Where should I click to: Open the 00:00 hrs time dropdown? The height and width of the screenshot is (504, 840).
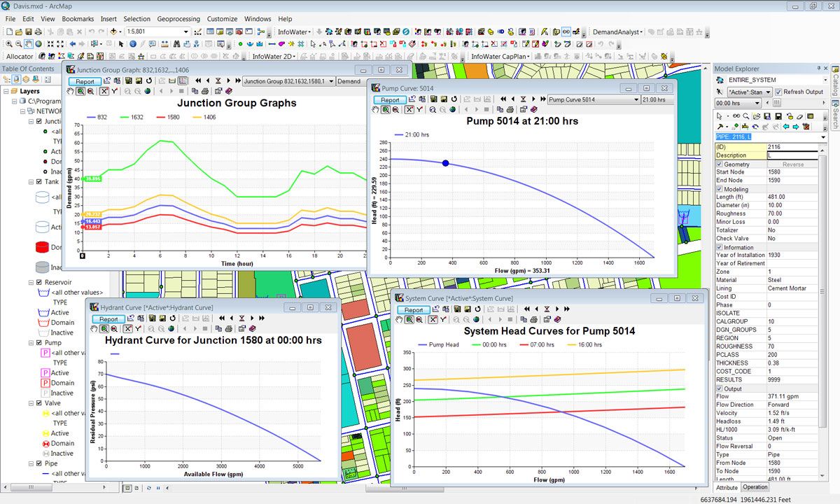coord(756,103)
